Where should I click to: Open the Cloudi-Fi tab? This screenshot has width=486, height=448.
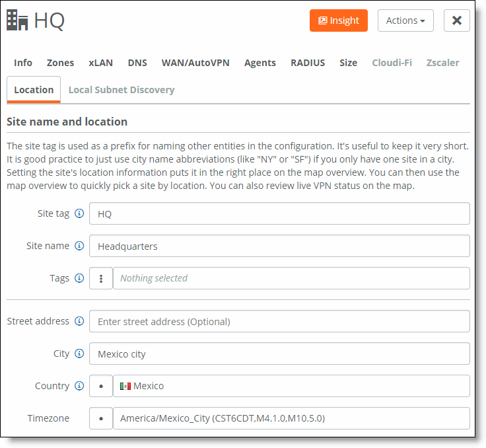392,63
